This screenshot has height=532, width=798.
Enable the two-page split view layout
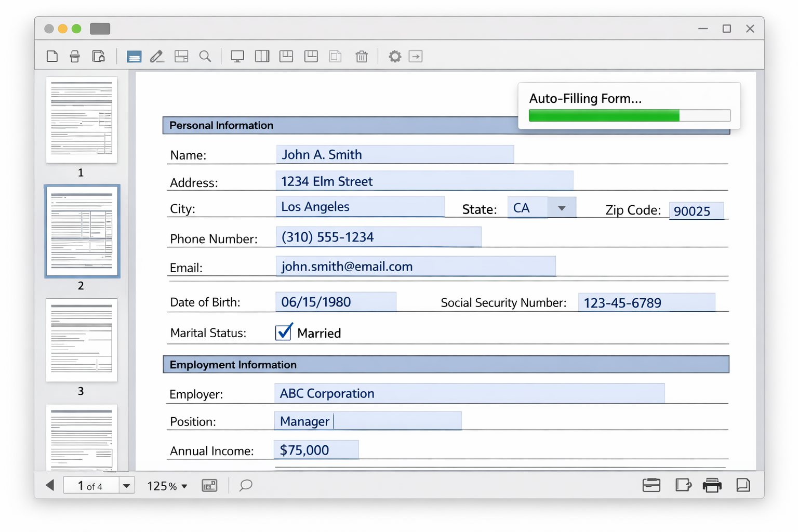262,56
